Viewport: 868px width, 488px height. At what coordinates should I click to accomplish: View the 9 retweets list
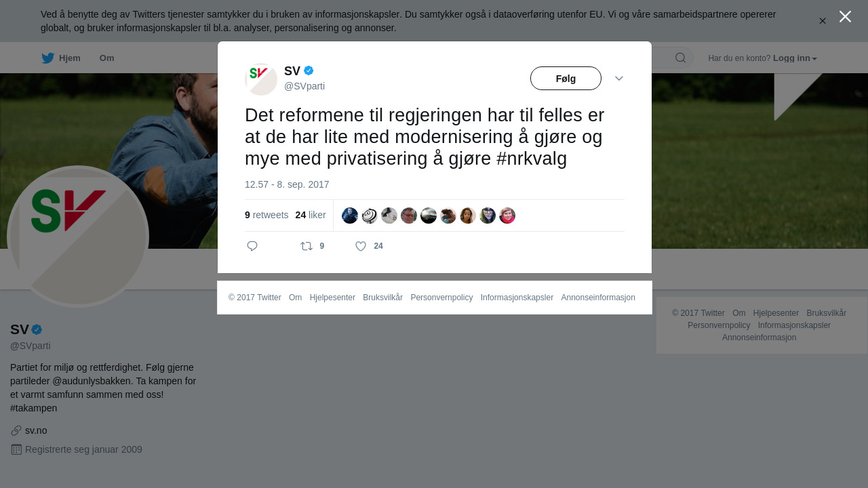[267, 215]
